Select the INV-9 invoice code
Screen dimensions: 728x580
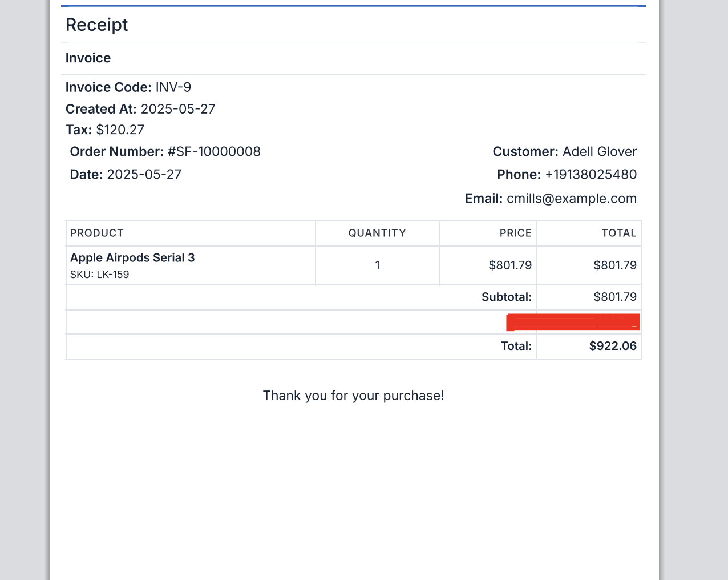[173, 87]
